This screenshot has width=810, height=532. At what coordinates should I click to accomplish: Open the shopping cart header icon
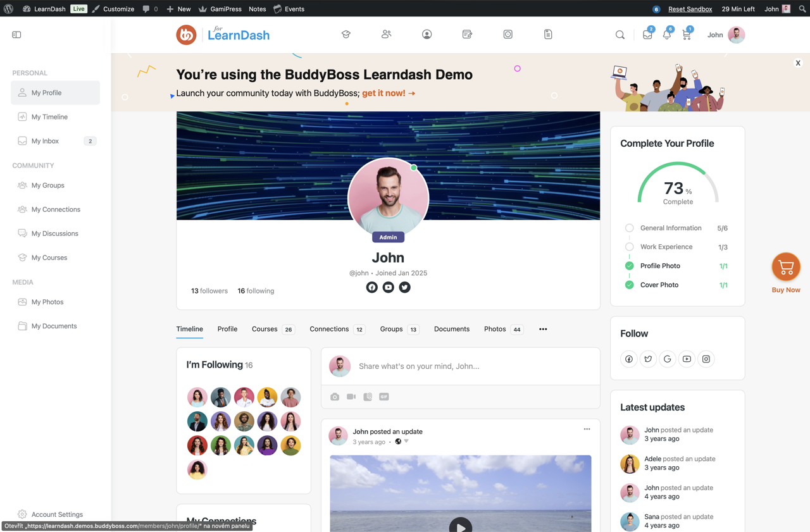687,35
